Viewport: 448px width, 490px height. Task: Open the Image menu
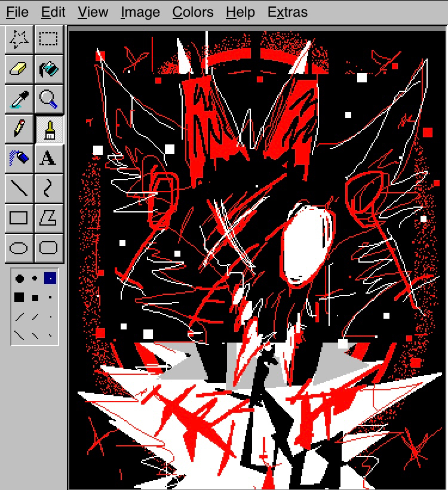(140, 12)
